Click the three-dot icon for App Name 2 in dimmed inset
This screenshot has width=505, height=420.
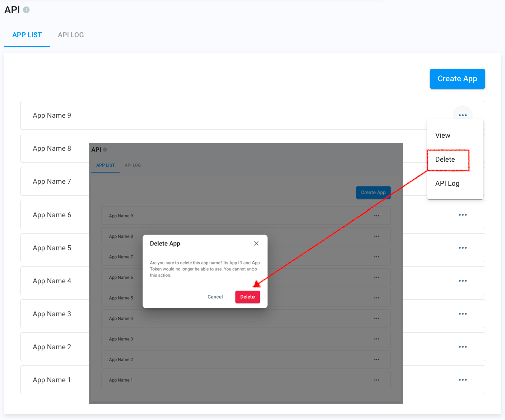(x=377, y=360)
